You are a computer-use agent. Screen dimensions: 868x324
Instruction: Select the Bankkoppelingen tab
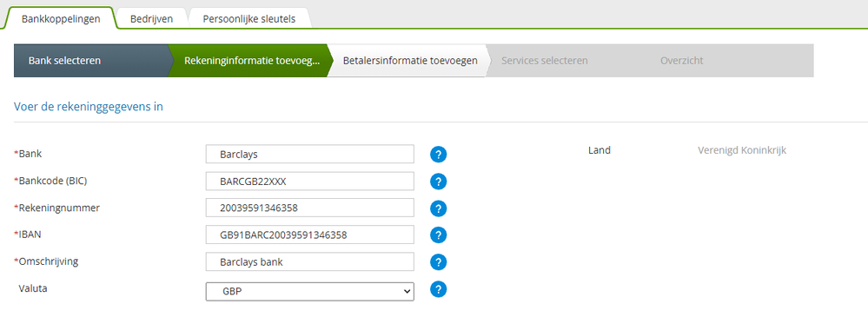pyautogui.click(x=61, y=19)
